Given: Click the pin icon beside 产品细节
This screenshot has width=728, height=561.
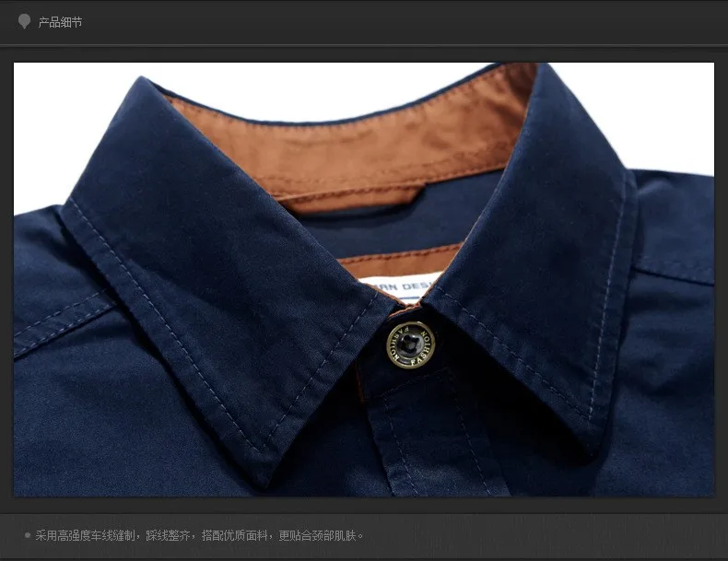Looking at the screenshot, I should (x=24, y=21).
